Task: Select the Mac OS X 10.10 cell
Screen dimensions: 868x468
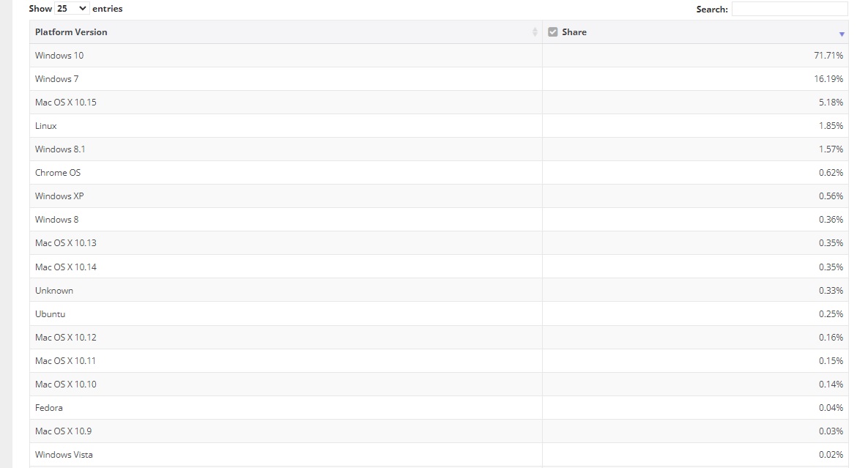Action: click(286, 384)
